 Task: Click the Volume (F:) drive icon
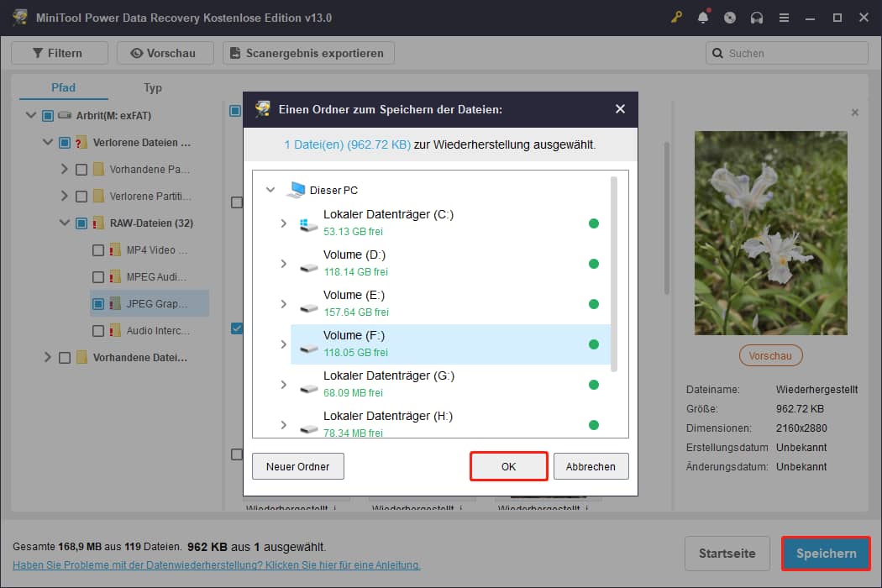[x=308, y=349]
